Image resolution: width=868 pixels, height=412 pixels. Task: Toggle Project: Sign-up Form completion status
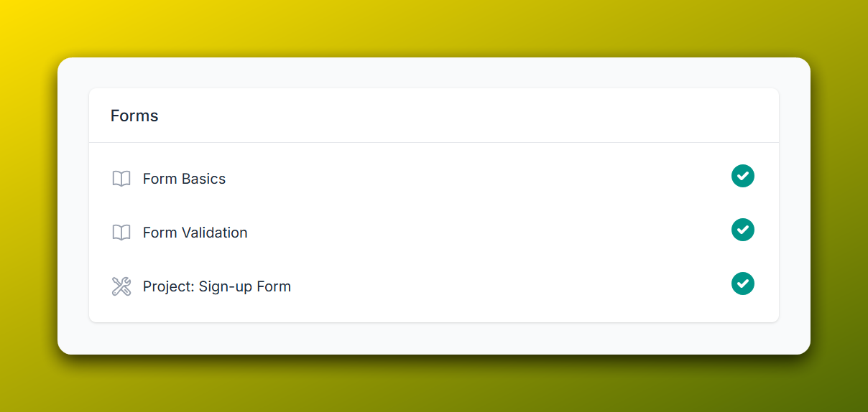point(743,284)
